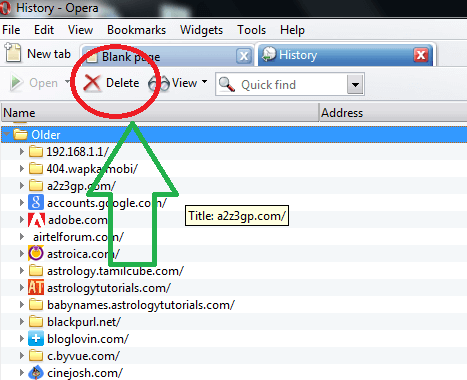Click the New tab page icon
The height and width of the screenshot is (380, 467).
pos(13,53)
